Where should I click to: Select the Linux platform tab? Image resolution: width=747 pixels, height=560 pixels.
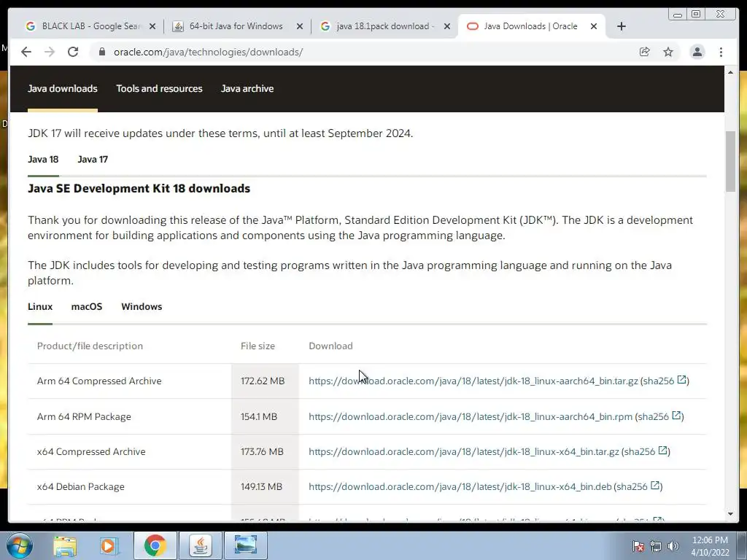[x=40, y=307]
